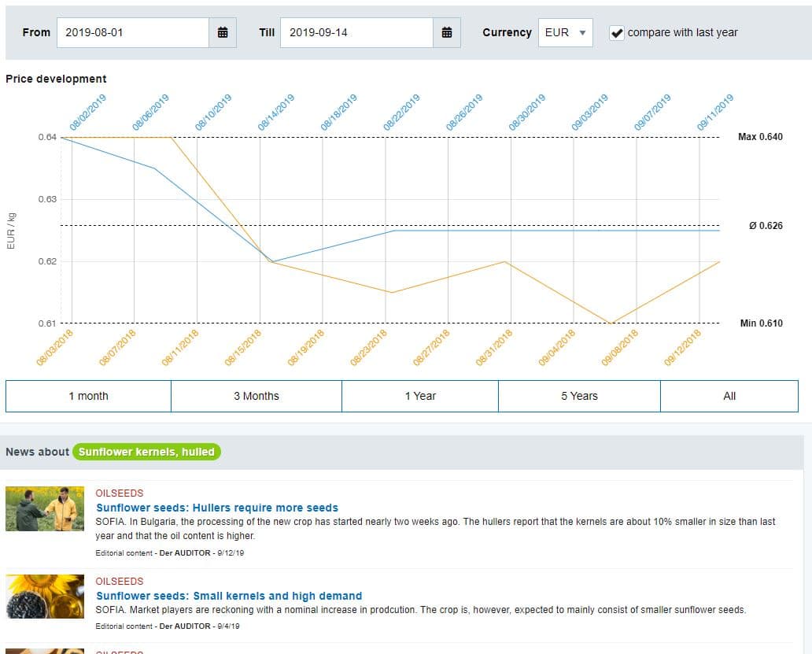Click the 08/02/2019 top axis label
Viewport: 812px width, 654px height.
pos(87,112)
